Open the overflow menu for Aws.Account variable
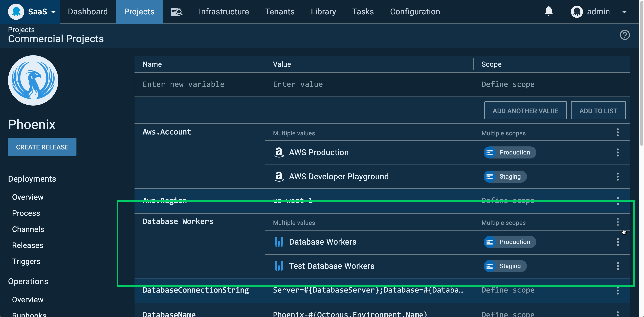The width and height of the screenshot is (644, 317). click(618, 133)
